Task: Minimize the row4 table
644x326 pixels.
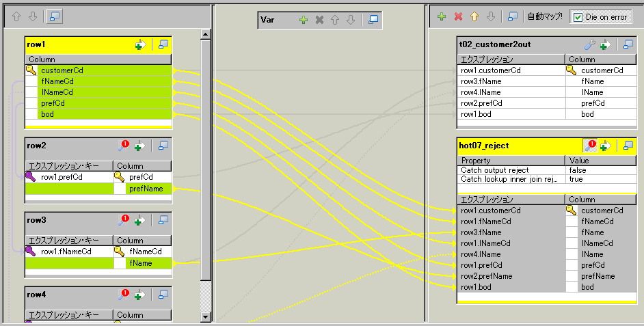Action: (x=163, y=295)
